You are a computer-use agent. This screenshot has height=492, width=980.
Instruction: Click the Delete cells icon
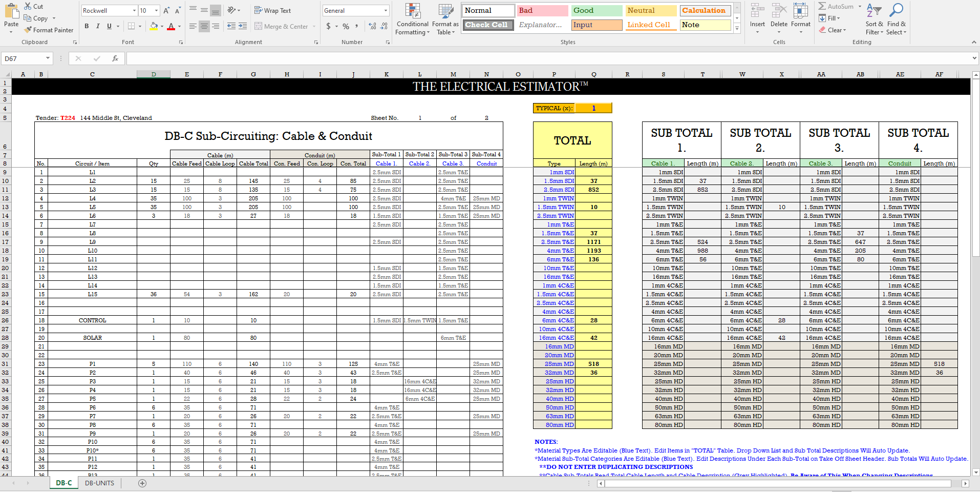click(x=779, y=10)
